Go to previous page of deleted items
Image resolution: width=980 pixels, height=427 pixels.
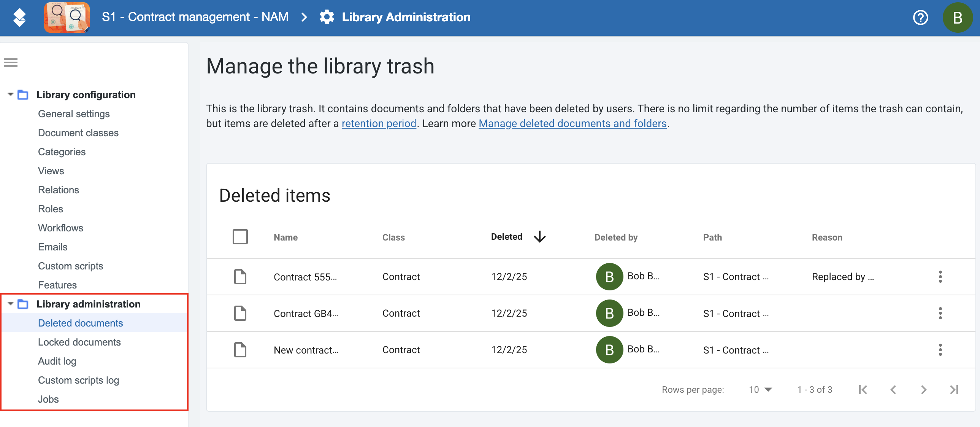tap(893, 390)
